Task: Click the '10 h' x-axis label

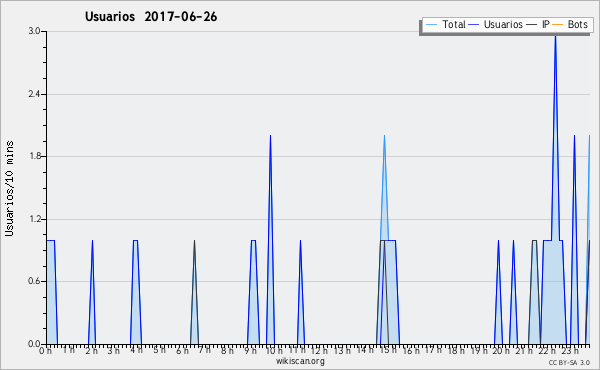Action: pos(273,350)
